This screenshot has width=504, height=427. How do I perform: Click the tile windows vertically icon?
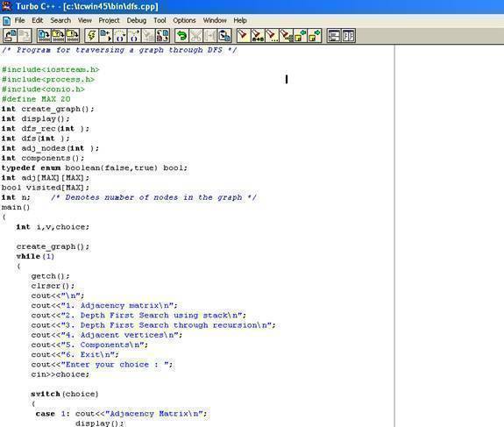coord(348,35)
